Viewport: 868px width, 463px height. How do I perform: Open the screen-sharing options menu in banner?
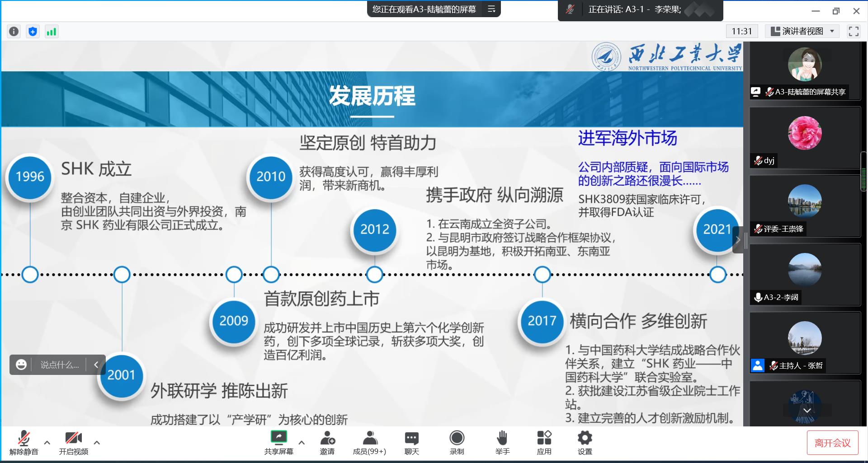click(x=491, y=9)
